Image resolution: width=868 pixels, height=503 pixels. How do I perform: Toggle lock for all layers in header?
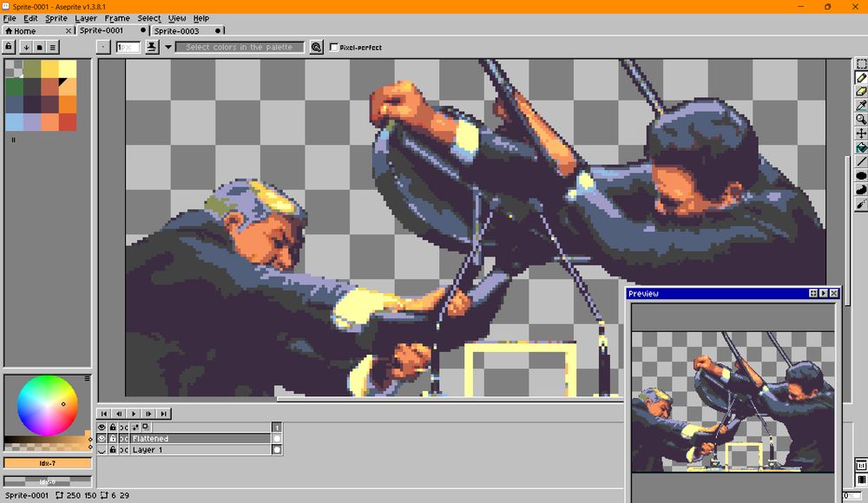(x=113, y=428)
